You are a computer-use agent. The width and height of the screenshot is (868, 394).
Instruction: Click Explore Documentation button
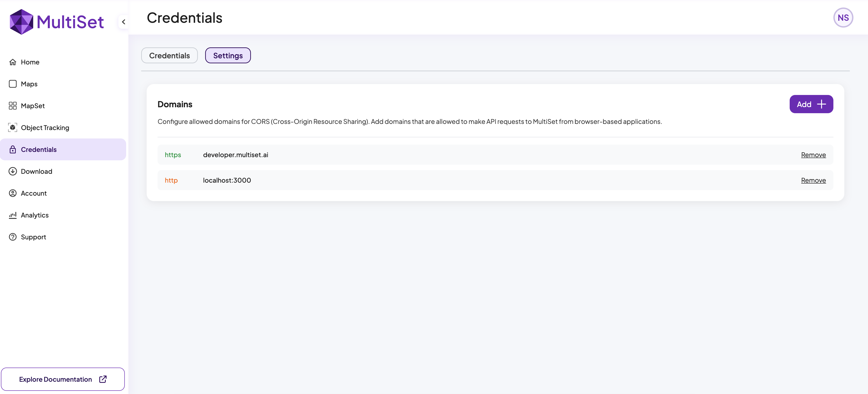coord(56,379)
